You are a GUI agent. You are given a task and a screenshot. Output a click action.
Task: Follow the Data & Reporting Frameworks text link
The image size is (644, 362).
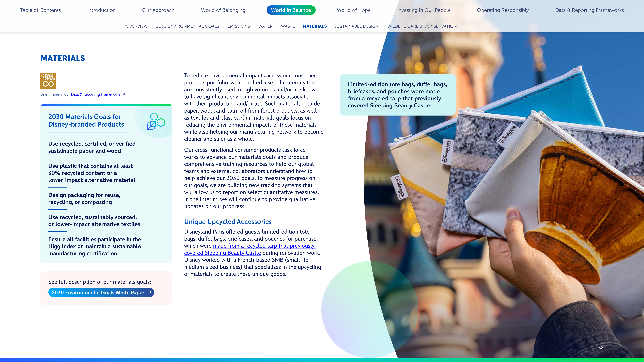point(96,94)
